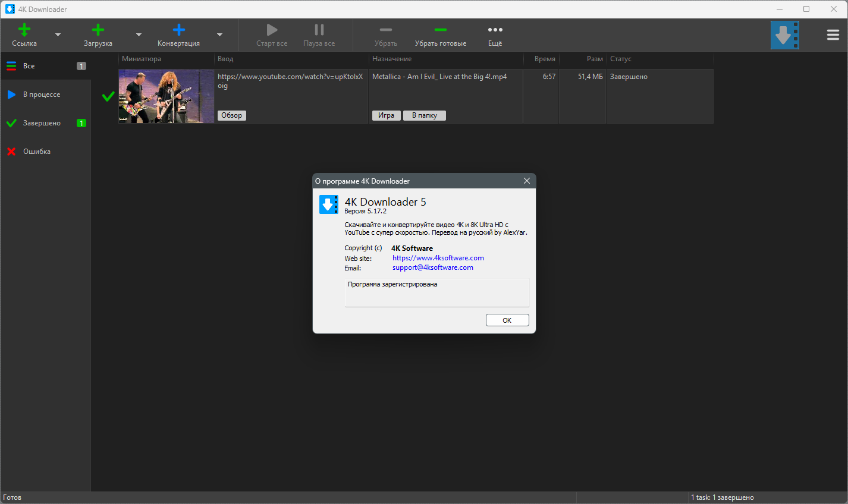The width and height of the screenshot is (848, 504).
Task: Click the Пауза все pause icon
Action: 319,30
